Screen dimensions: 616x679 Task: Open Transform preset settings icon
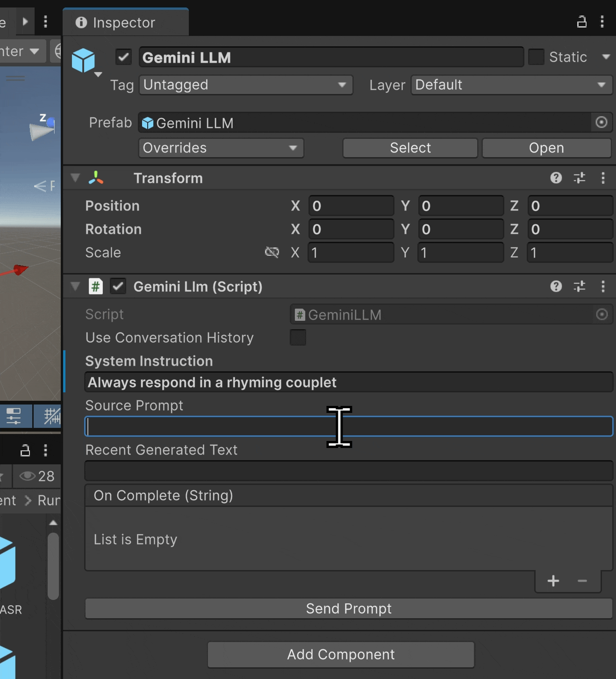[580, 178]
